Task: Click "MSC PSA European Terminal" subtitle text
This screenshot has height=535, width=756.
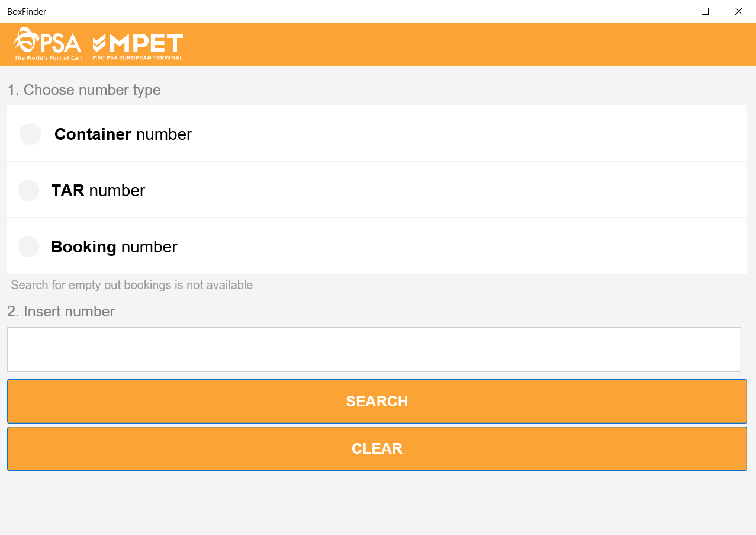Action: pos(137,58)
